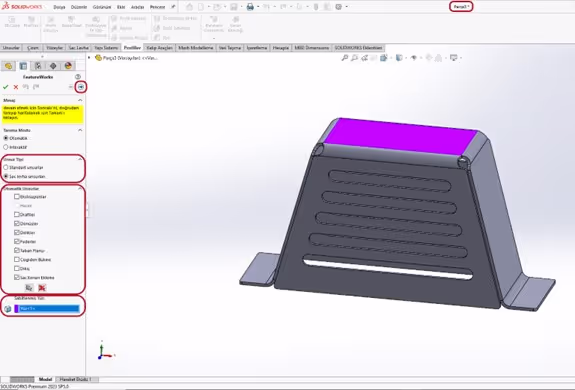The image size is (575, 390).
Task: Switch to PropertyManager tab icon
Action: click(x=23, y=66)
